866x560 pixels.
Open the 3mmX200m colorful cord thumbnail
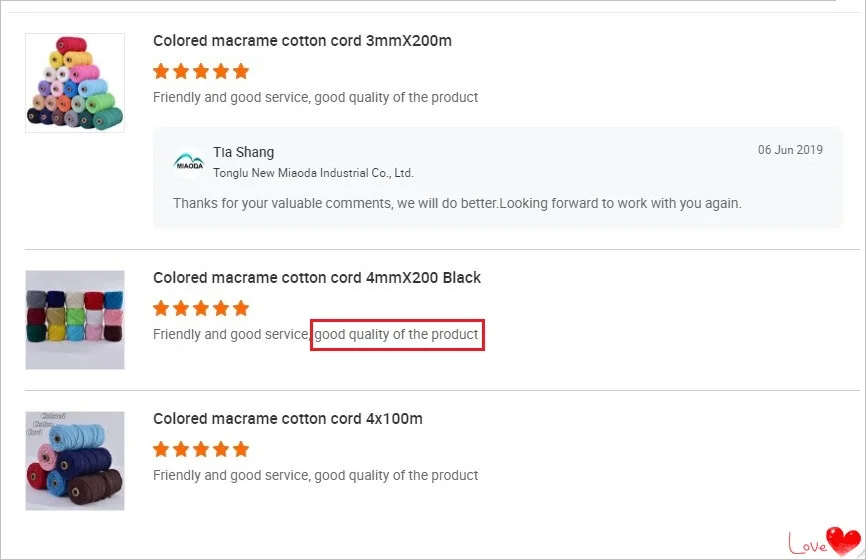click(x=75, y=83)
